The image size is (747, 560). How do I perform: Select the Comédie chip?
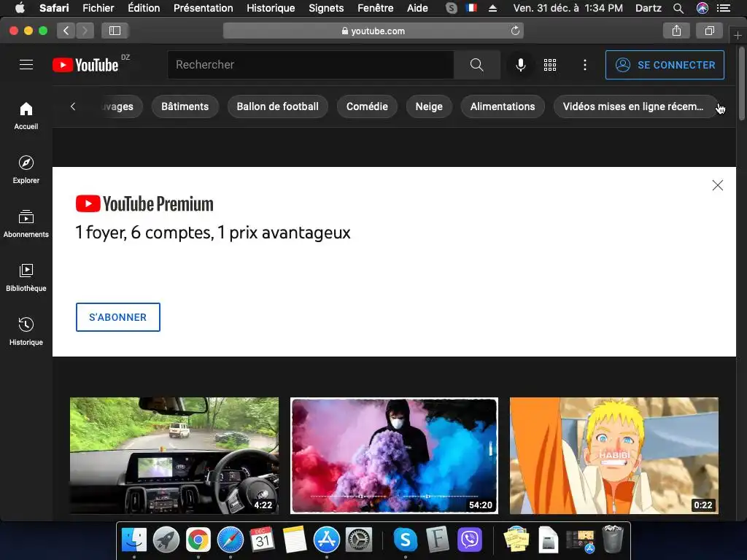pos(367,106)
